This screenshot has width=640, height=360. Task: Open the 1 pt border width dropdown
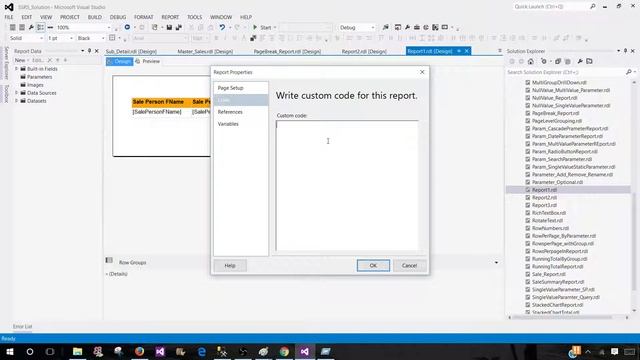click(x=71, y=38)
